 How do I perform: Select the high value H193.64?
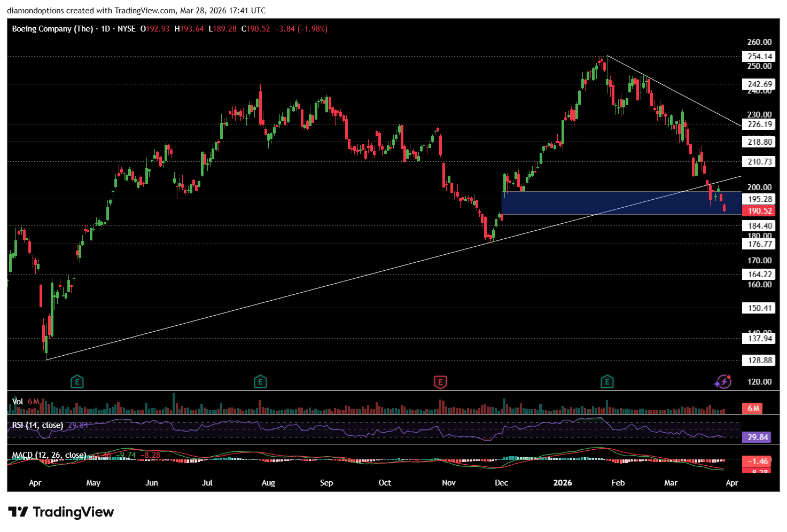189,29
